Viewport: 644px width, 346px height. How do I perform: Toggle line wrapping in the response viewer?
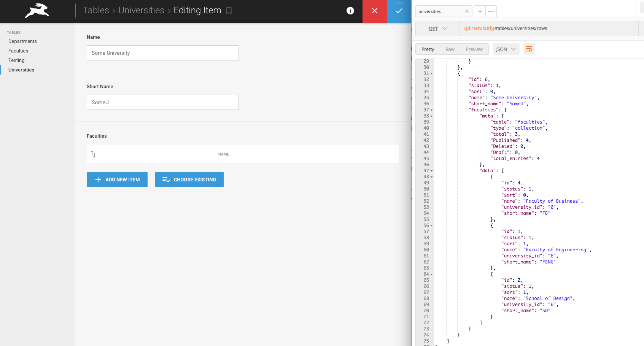(x=529, y=49)
